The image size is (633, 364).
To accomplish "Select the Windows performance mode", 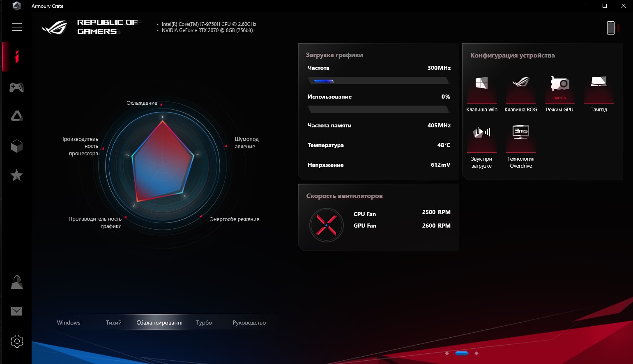I will tap(69, 323).
